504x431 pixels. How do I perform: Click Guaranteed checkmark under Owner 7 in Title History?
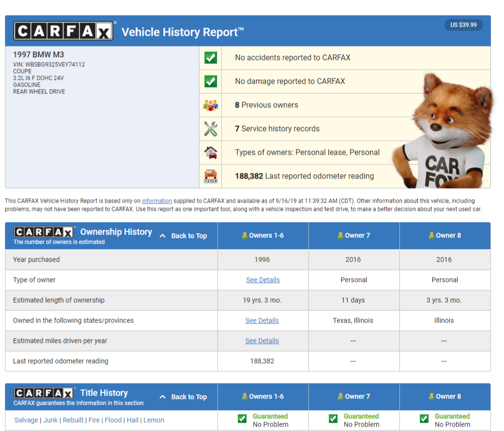click(x=333, y=418)
